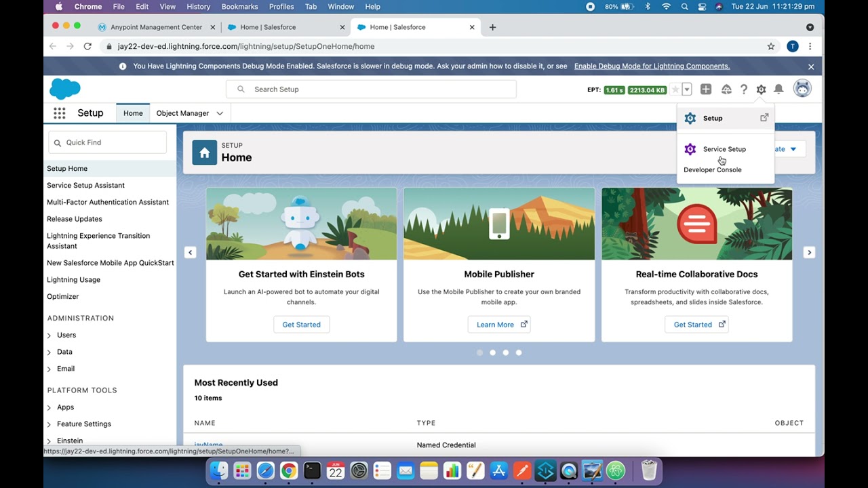Go to next carousel slide

pyautogui.click(x=809, y=252)
